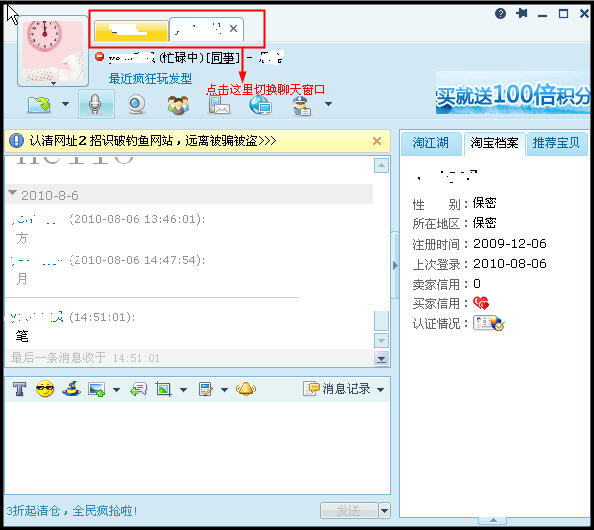
Task: Open the emoticon smiley picker
Action: pos(45,389)
